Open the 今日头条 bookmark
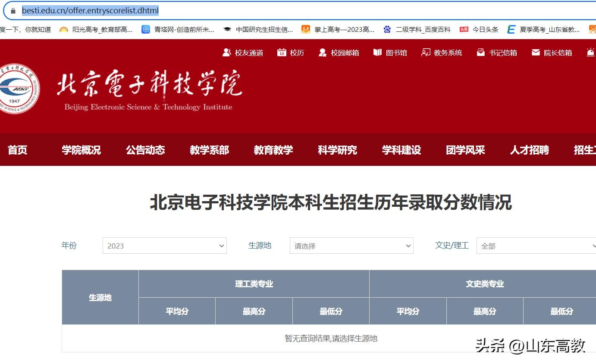Viewport: 596px width, 364px height. click(x=479, y=29)
